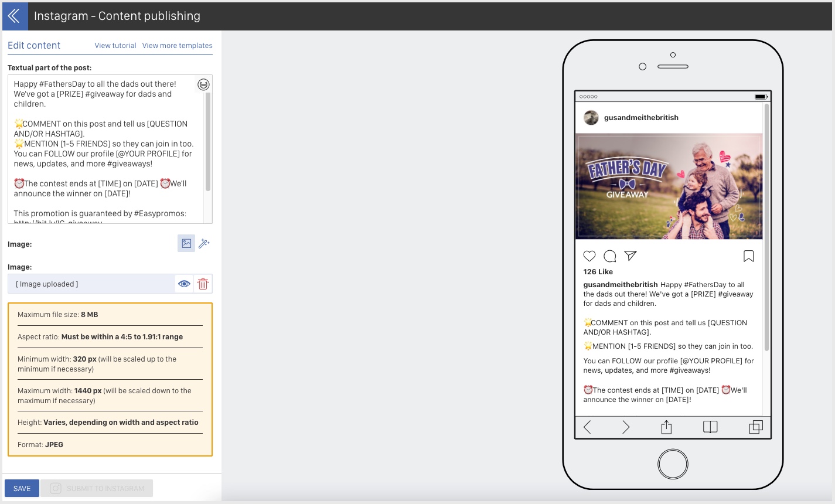Click 'Instagram - Content publishing' title
Viewport: 835px width, 504px height.
[117, 16]
